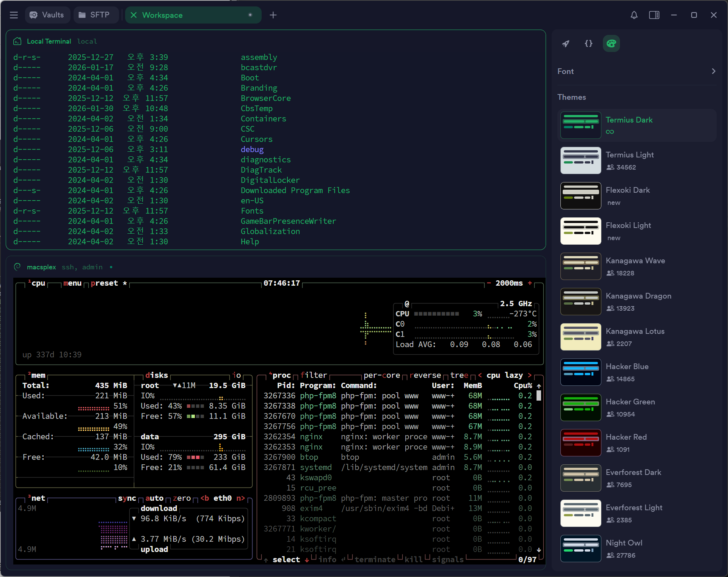The width and height of the screenshot is (728, 577).
Task: Toggle the side panel layout icon
Action: [x=654, y=15]
